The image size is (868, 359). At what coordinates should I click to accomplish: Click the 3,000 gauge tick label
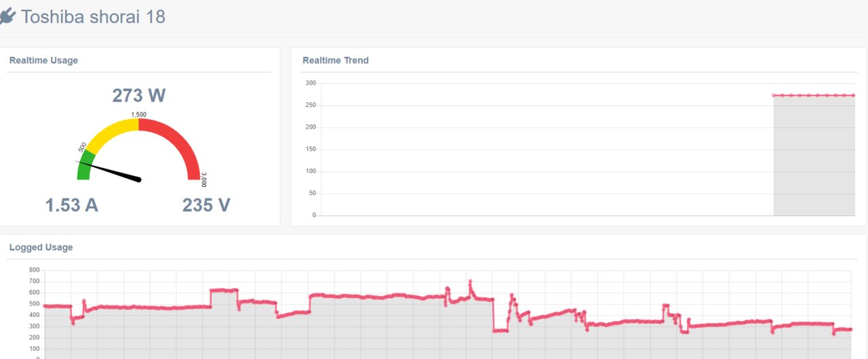coord(203,179)
